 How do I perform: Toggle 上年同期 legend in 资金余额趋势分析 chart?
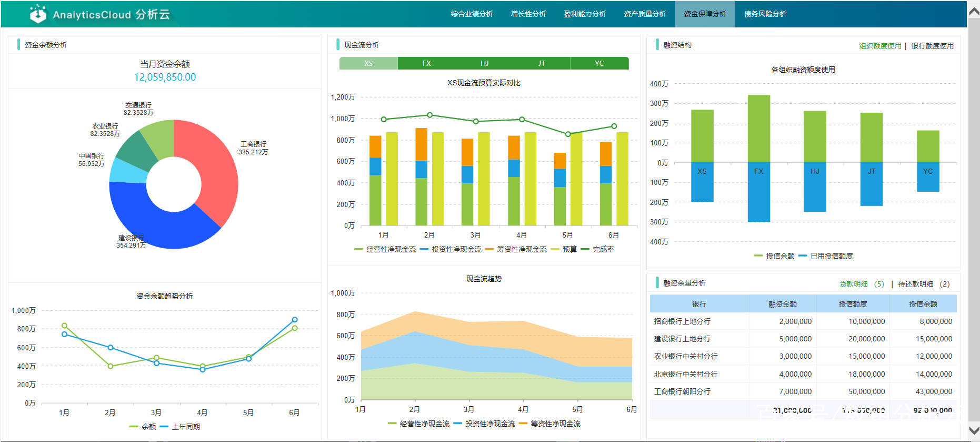pos(180,427)
